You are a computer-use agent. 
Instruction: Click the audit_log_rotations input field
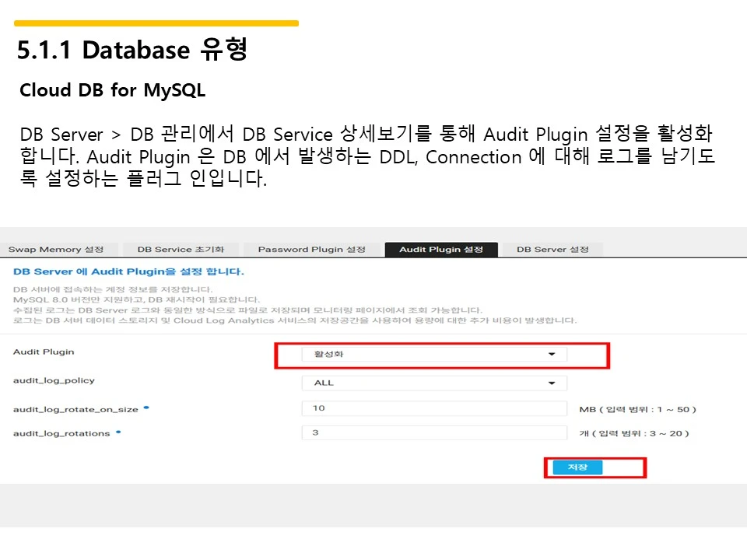[x=434, y=432]
